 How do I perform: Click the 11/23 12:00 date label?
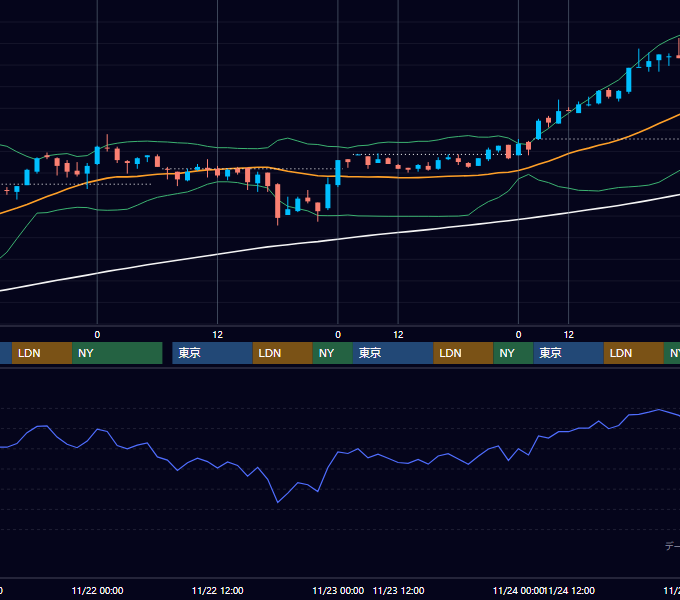click(x=398, y=590)
